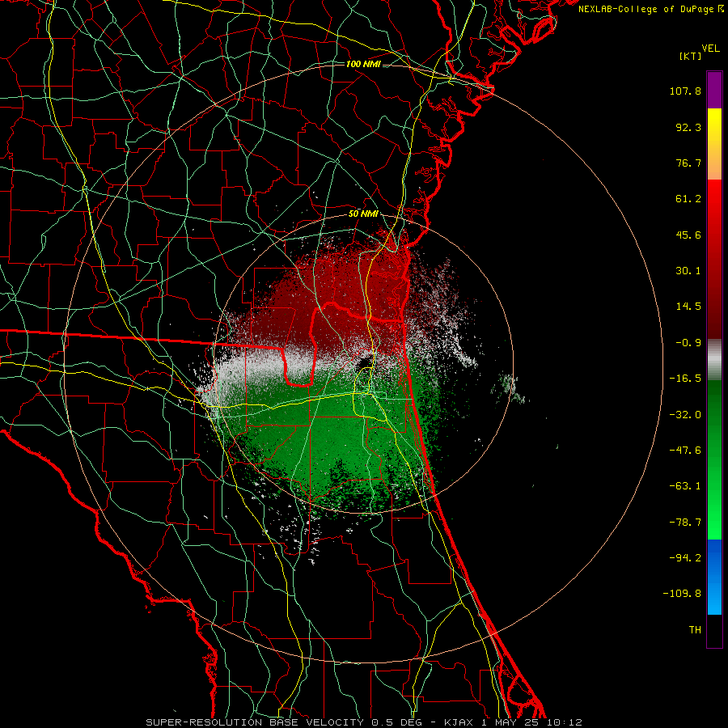Click the 92.3 velocity scale value
Screen dimensions: 728x728
[x=688, y=127]
